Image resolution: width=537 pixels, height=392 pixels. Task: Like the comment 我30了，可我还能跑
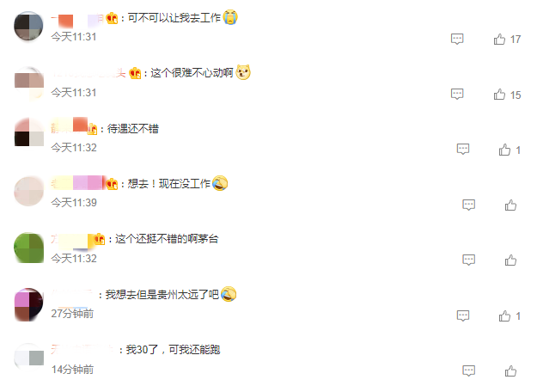(510, 371)
